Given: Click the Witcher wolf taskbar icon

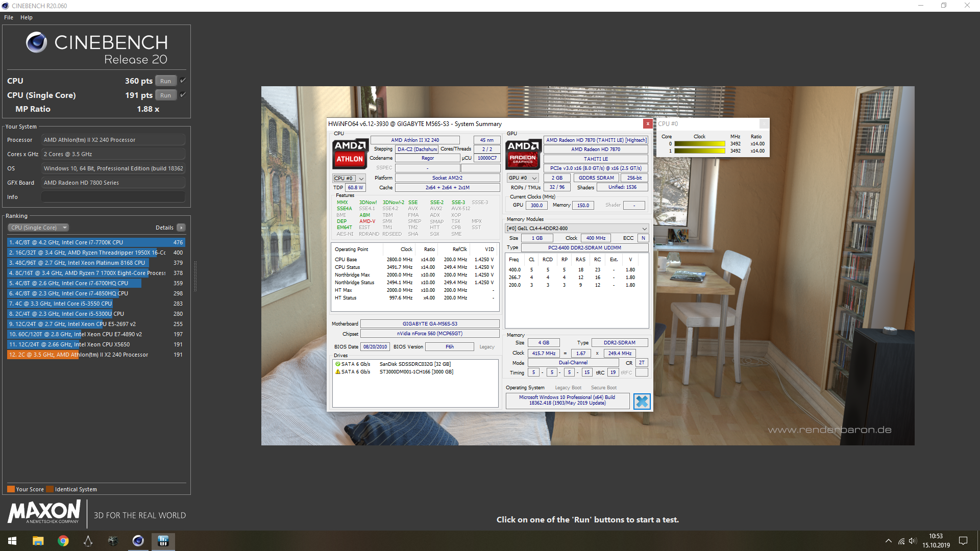Looking at the screenshot, I should point(113,541).
